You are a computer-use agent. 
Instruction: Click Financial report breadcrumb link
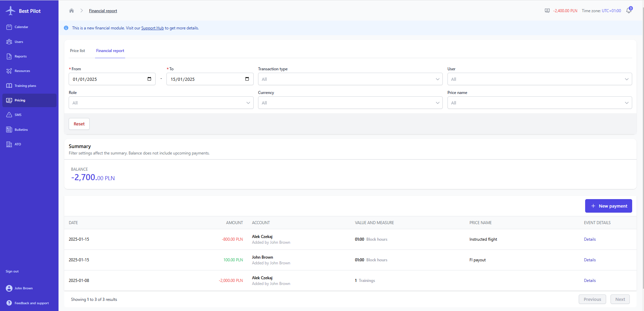click(x=103, y=11)
